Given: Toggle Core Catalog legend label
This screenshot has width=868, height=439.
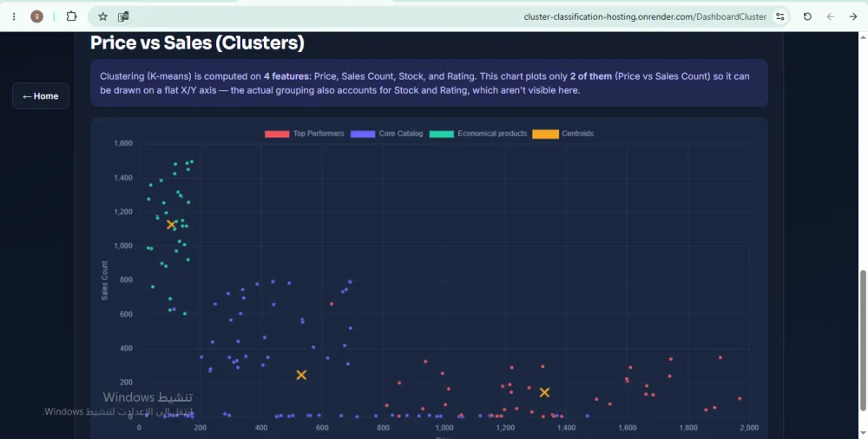Looking at the screenshot, I should [x=401, y=134].
